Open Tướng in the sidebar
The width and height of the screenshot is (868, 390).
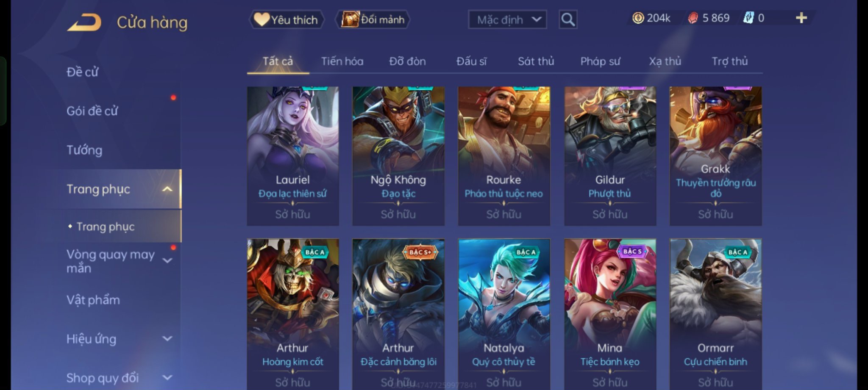(84, 150)
